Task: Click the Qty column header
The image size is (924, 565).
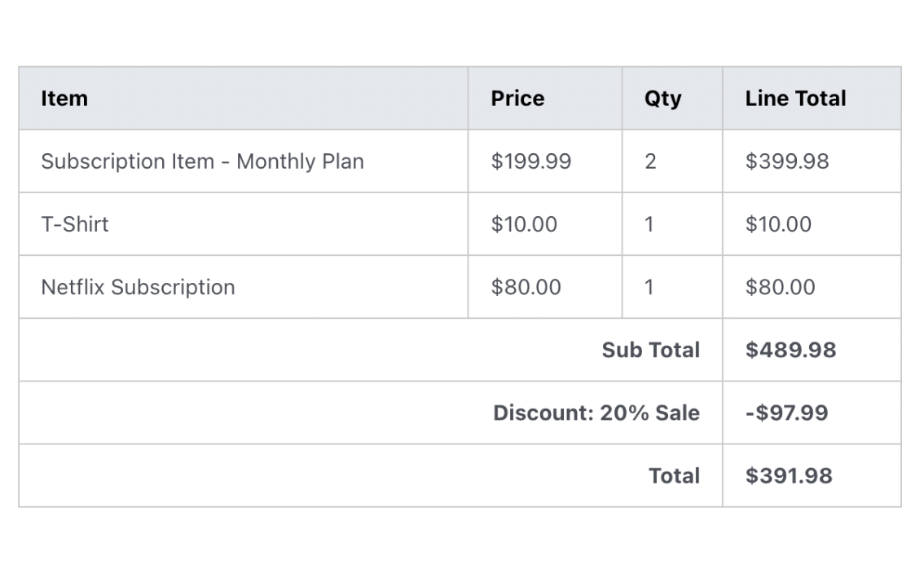Action: (662, 99)
